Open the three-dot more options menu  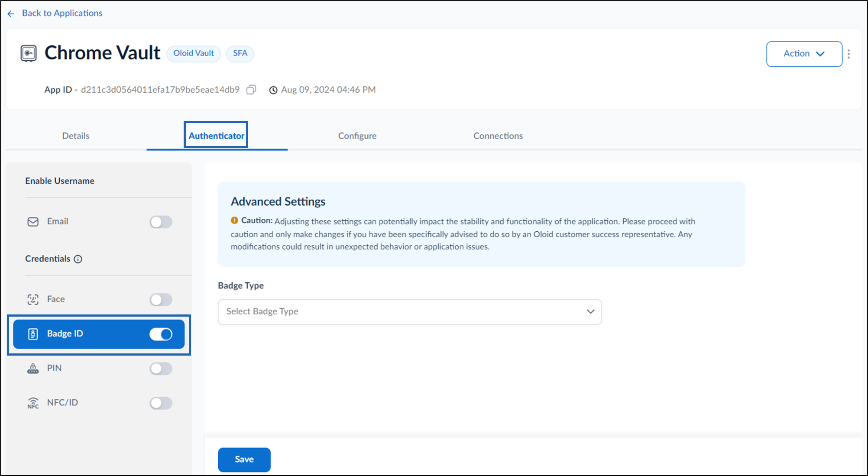[849, 54]
